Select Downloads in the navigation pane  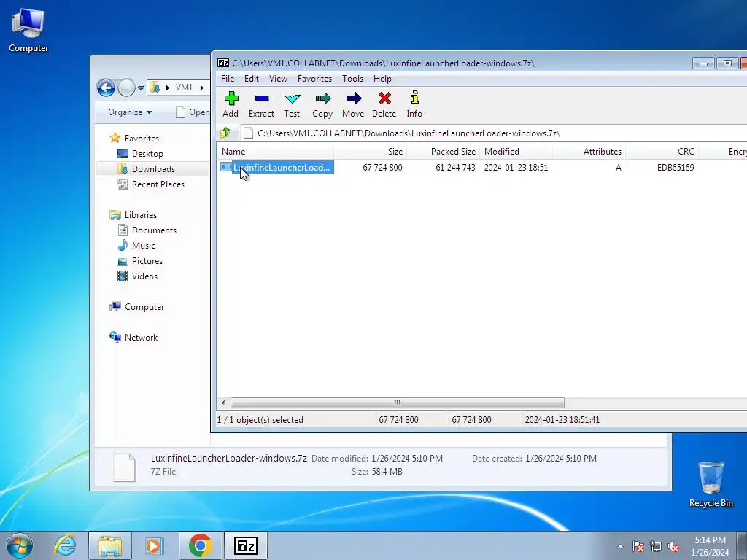click(x=153, y=169)
